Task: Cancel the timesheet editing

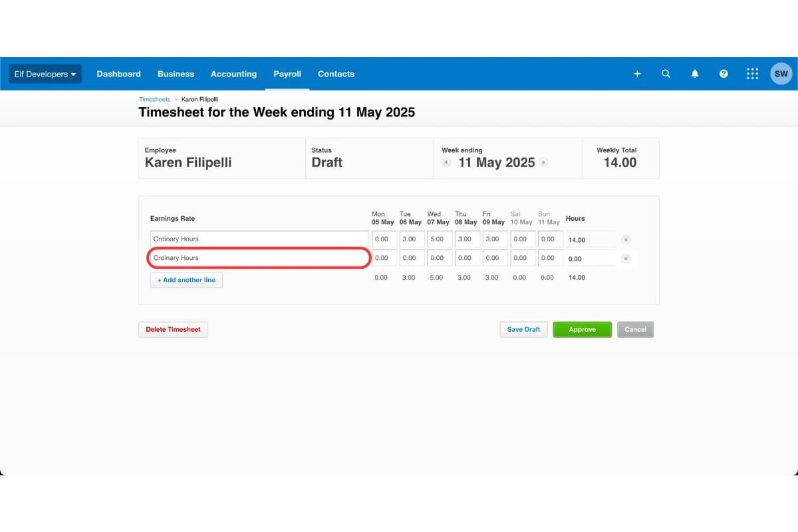Action: [x=635, y=329]
